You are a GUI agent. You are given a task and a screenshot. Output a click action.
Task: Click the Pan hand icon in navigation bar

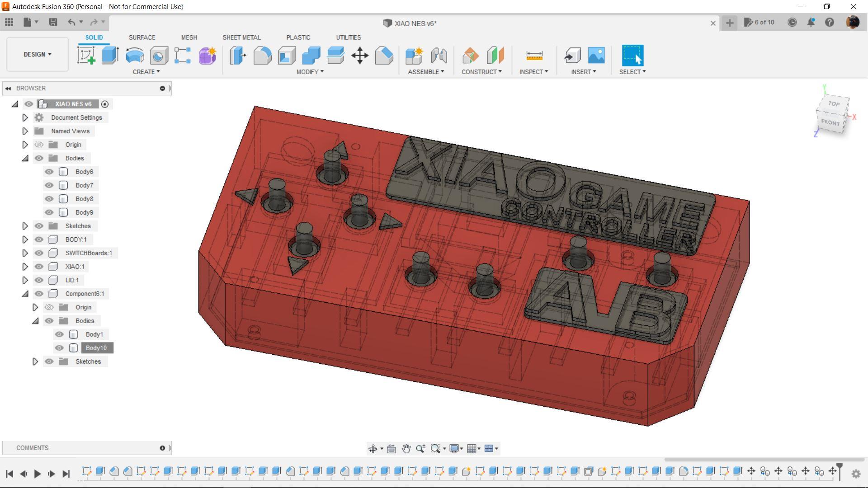[x=406, y=449]
